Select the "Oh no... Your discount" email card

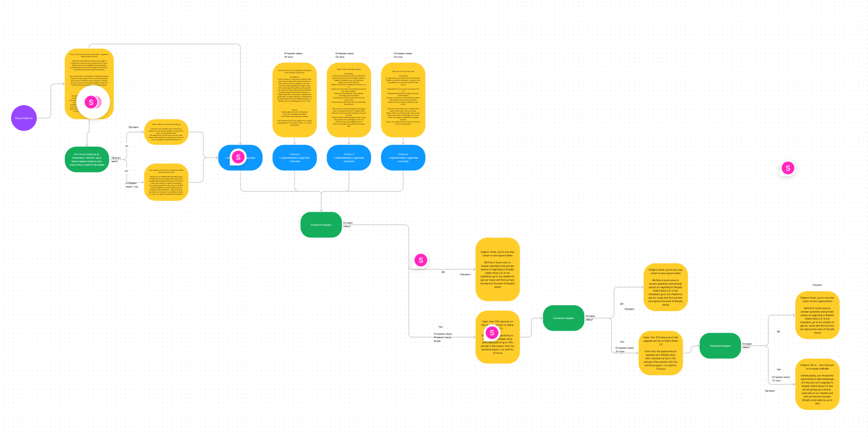tap(817, 384)
